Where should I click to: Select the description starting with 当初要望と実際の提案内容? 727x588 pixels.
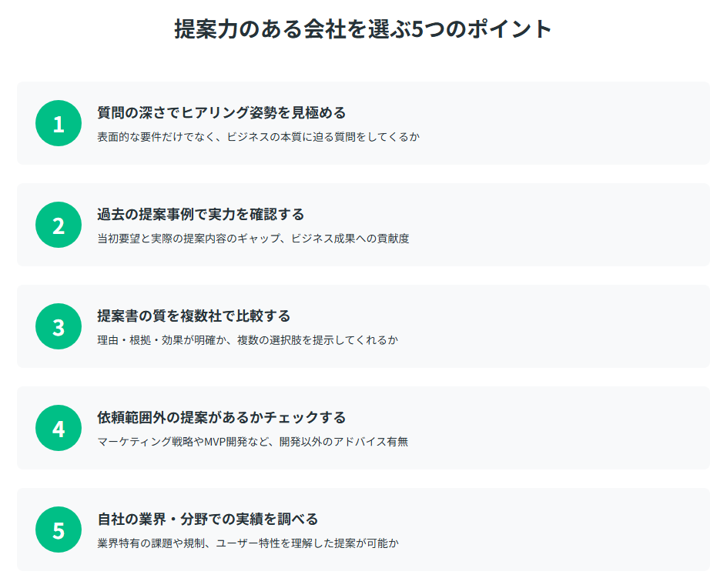pos(253,239)
